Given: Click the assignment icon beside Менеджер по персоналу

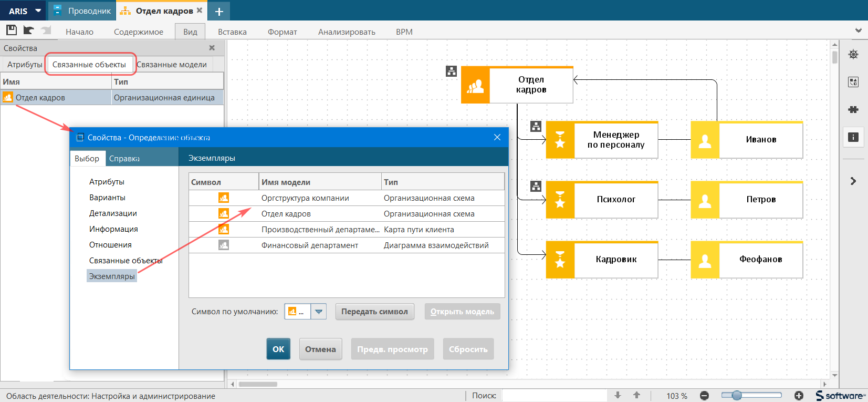Looking at the screenshot, I should click(x=536, y=126).
